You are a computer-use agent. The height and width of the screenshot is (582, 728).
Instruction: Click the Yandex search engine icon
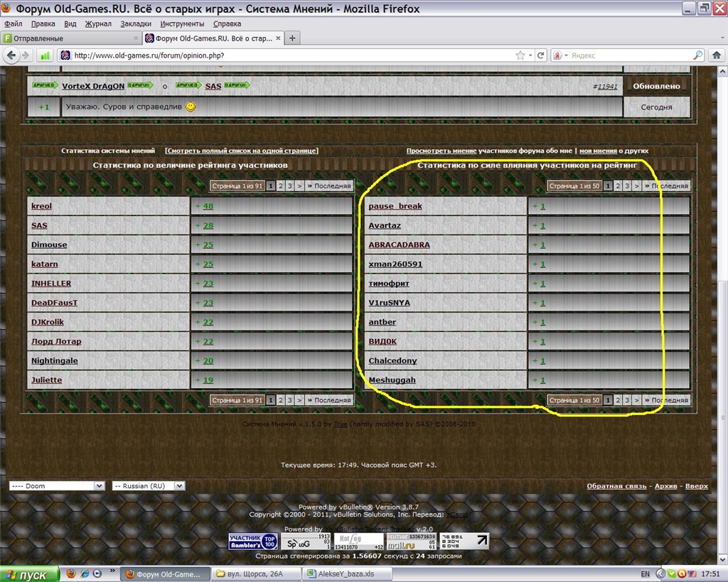(x=557, y=55)
